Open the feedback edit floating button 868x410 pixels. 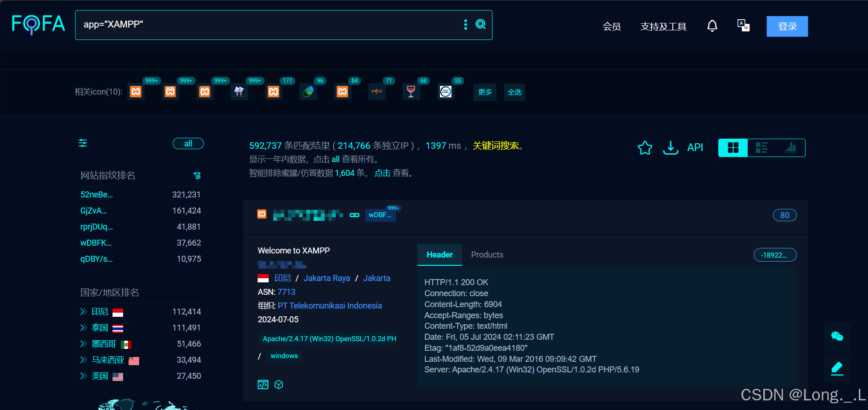click(x=837, y=368)
